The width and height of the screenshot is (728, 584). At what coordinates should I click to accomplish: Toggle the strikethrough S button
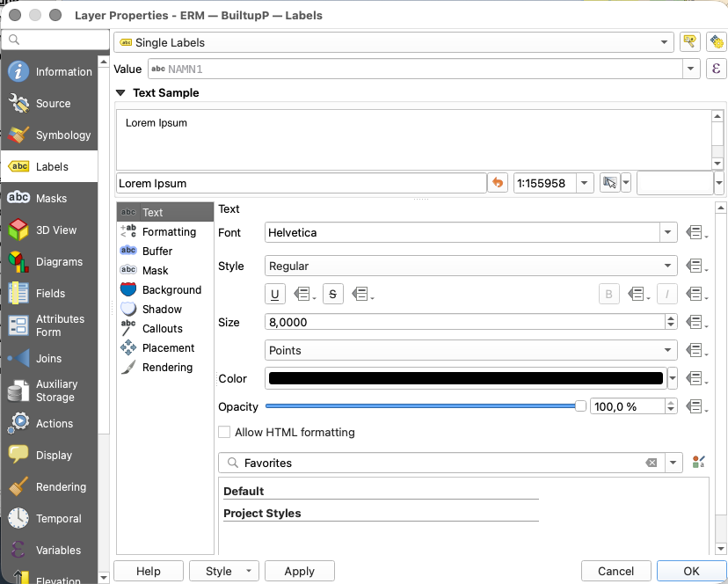tap(333, 295)
